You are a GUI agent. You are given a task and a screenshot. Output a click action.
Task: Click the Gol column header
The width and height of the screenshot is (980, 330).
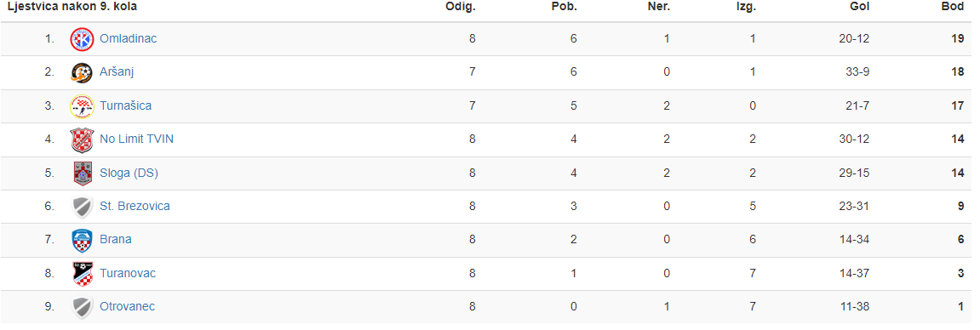click(859, 7)
